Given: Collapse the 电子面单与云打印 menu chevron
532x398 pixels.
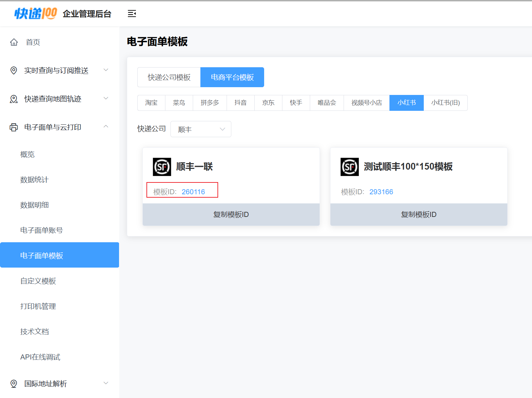Looking at the screenshot, I should 106,127.
